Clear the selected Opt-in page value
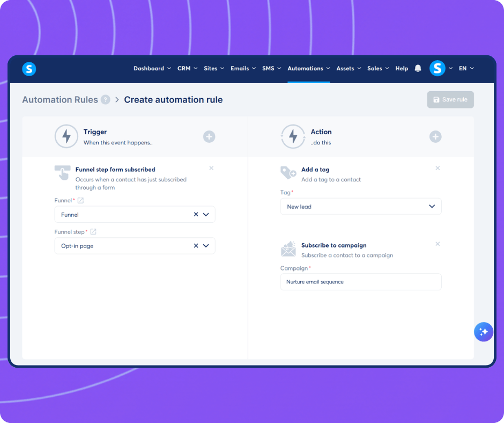This screenshot has width=504, height=423. click(196, 246)
